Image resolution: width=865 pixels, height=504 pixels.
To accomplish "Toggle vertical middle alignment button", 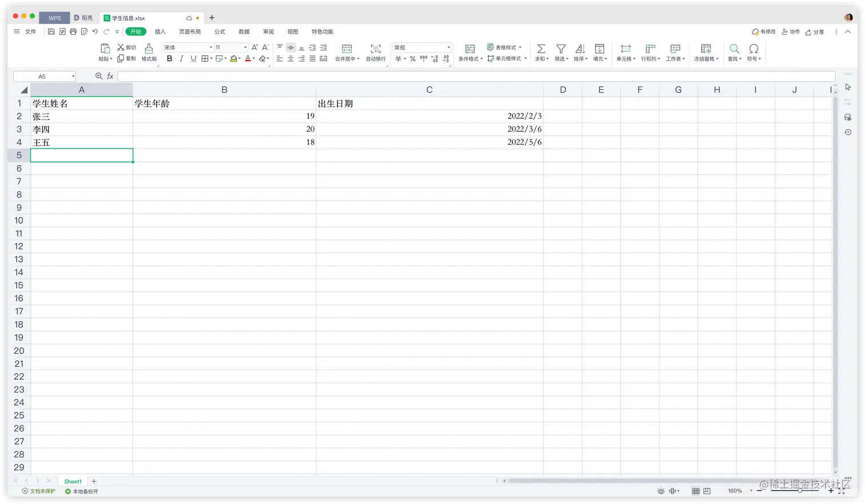I will coord(291,47).
